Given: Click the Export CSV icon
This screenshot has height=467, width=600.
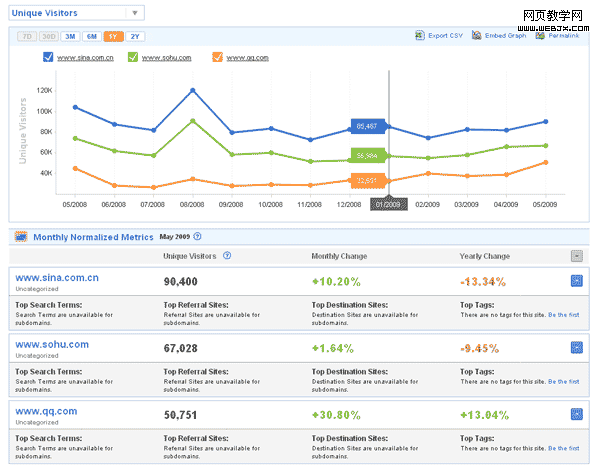Looking at the screenshot, I should point(419,36).
